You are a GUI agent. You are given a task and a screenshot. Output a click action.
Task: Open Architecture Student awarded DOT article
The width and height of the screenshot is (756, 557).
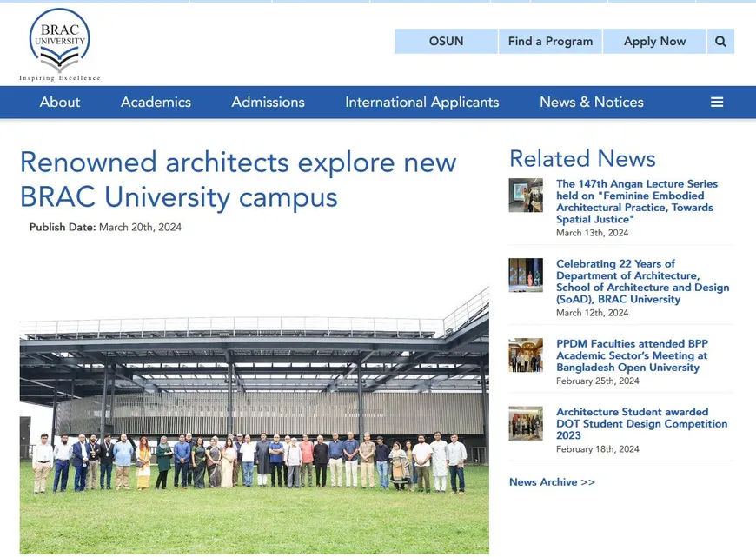coord(641,424)
